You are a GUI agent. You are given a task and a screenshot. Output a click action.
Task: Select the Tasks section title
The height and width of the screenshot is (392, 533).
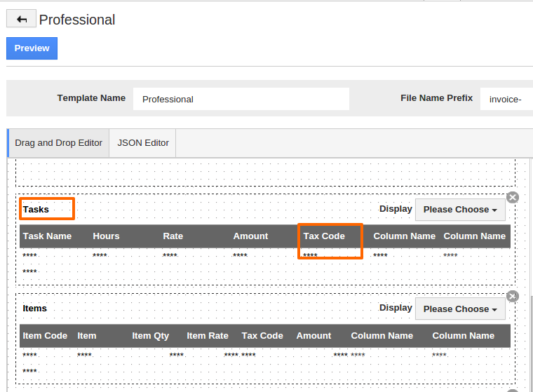click(x=36, y=209)
